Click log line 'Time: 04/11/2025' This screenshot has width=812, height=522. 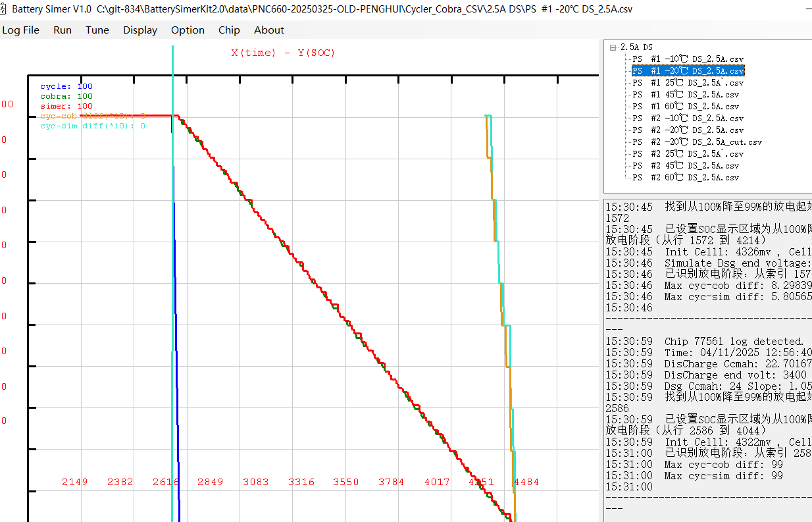[708, 352]
